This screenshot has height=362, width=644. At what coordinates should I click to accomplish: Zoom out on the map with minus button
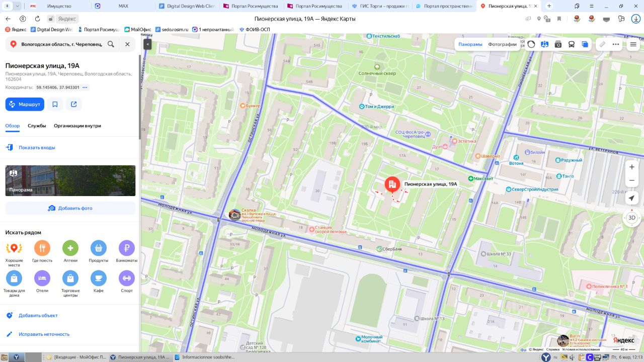(632, 180)
